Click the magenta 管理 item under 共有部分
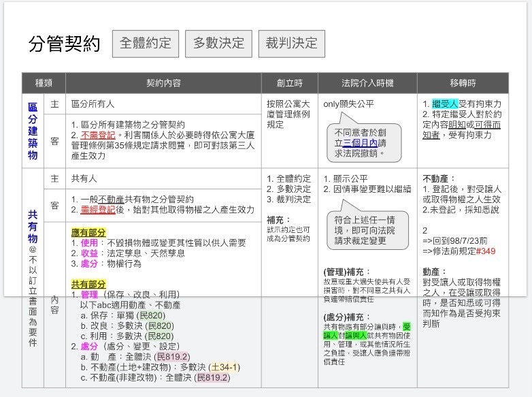Image resolution: width=532 pixels, height=397 pixels. 89,295
